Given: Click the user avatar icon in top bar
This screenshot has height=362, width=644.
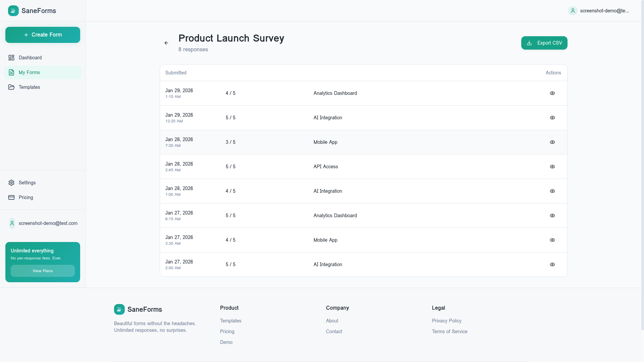Looking at the screenshot, I should tap(573, 11).
